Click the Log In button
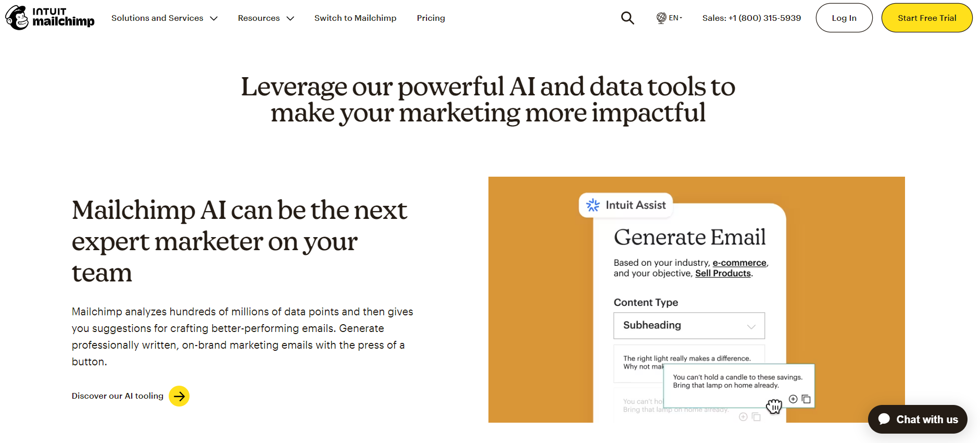The image size is (980, 443). point(844,18)
